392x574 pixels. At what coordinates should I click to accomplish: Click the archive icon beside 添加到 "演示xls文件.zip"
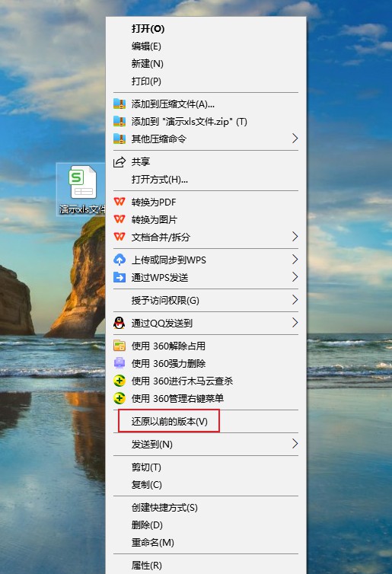pos(120,122)
